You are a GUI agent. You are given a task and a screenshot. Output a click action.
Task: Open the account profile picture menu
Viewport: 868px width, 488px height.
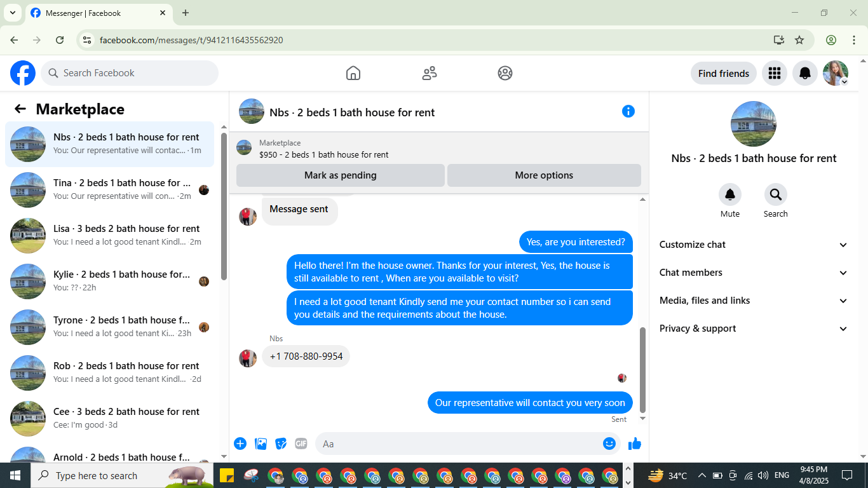pyautogui.click(x=836, y=73)
